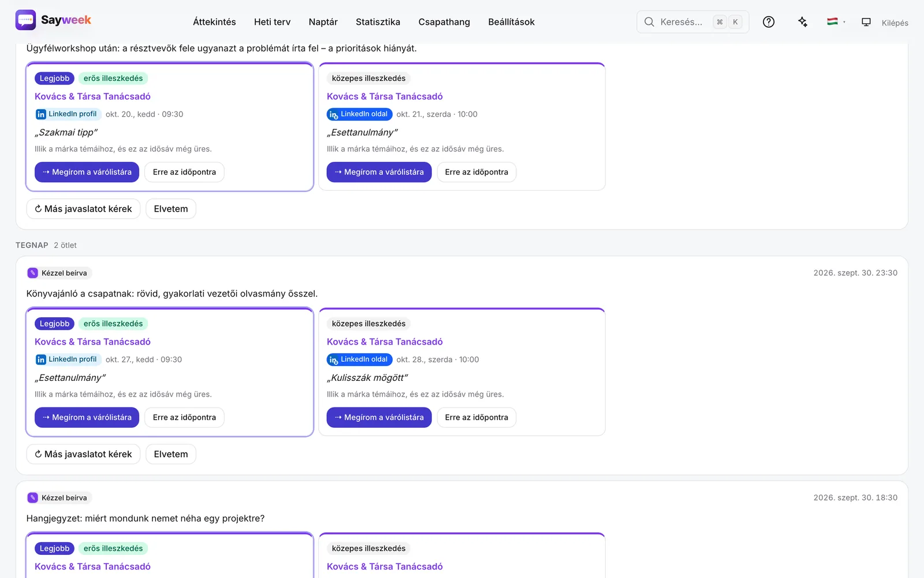Schedule okt. 21. Esettanulmány at that time
The height and width of the screenshot is (578, 924).
click(476, 172)
